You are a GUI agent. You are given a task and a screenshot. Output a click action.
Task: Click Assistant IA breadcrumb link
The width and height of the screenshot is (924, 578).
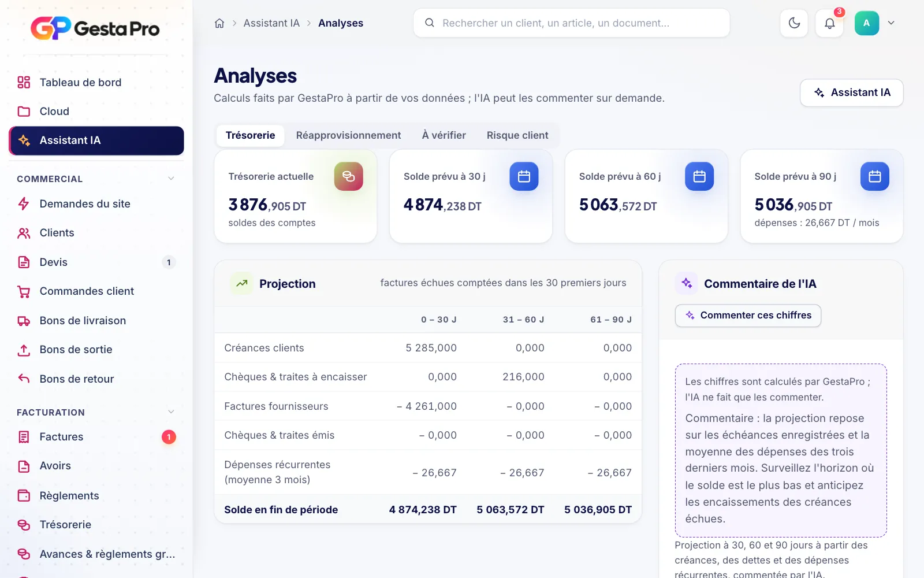click(271, 23)
